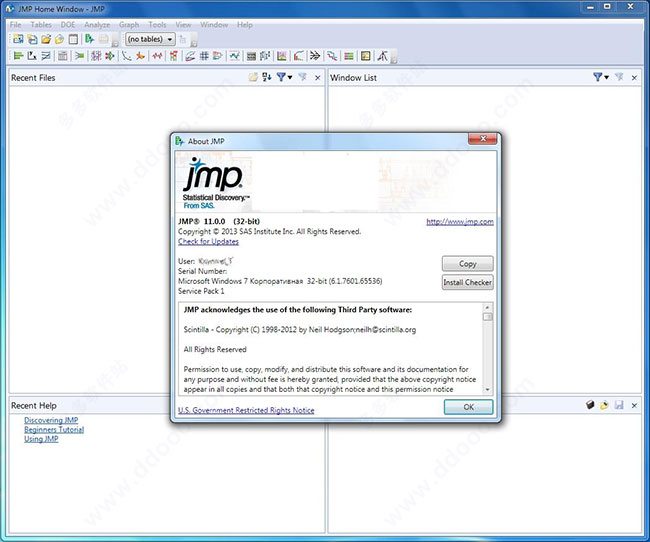This screenshot has height=542, width=650.
Task: Click the line chart Control Chart icon
Action: click(235, 56)
